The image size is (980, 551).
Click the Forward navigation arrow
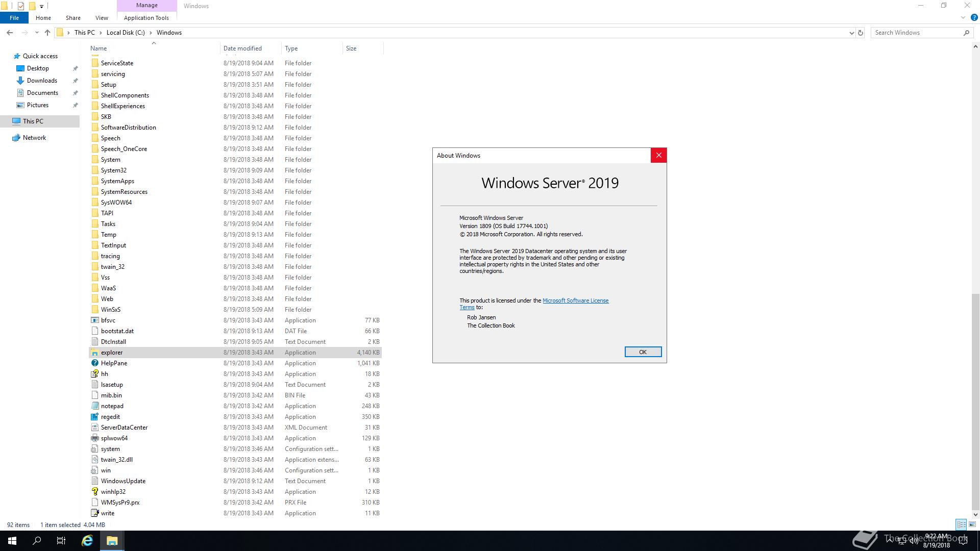click(x=24, y=33)
